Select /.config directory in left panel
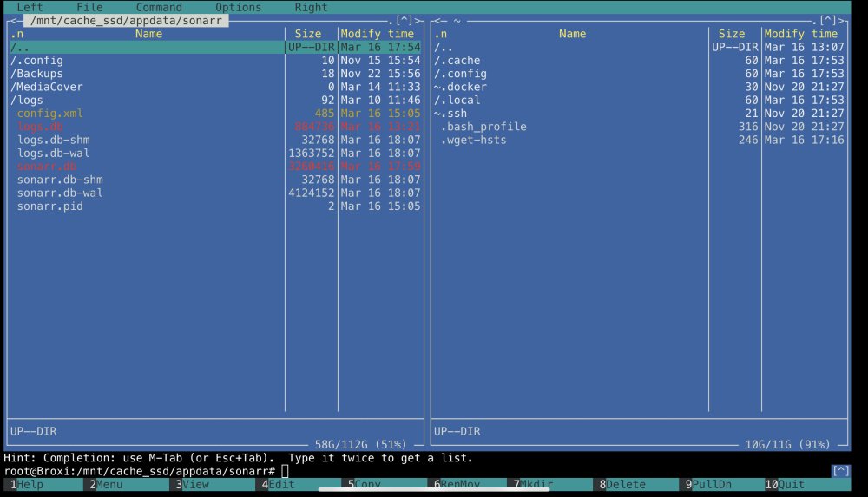Image resolution: width=868 pixels, height=497 pixels. point(215,61)
